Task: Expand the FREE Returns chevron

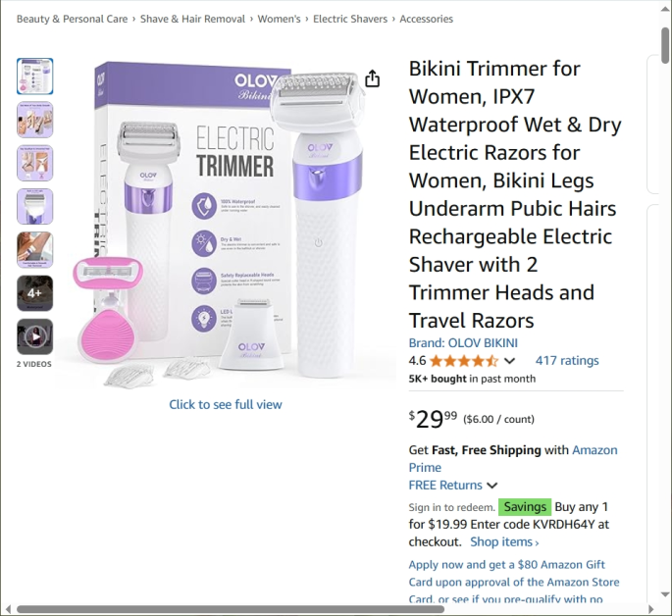Action: tap(492, 486)
